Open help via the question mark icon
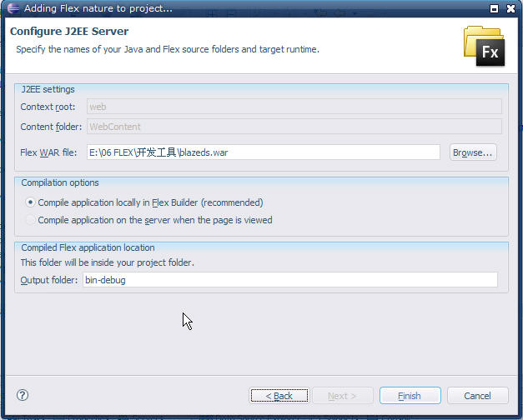This screenshot has width=523, height=420. point(23,395)
